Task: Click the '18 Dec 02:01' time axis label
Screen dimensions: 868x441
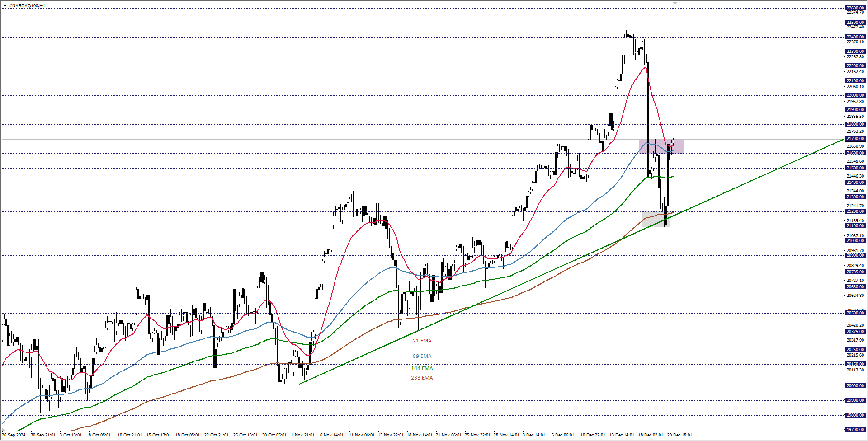Action: (x=651, y=435)
